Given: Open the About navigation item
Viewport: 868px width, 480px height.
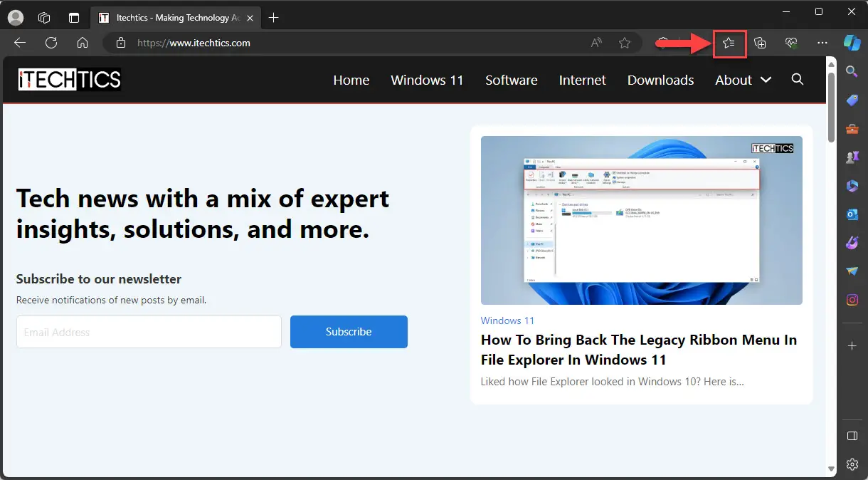Looking at the screenshot, I should point(734,80).
